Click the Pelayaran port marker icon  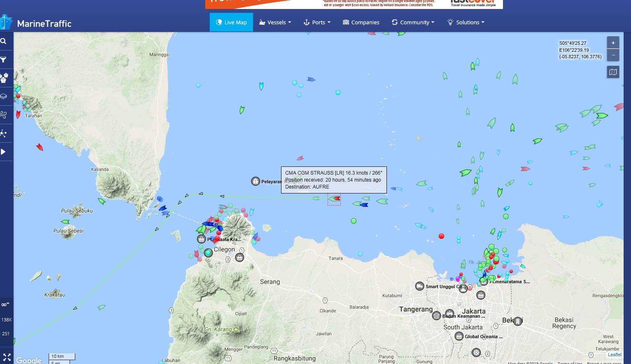pos(256,181)
